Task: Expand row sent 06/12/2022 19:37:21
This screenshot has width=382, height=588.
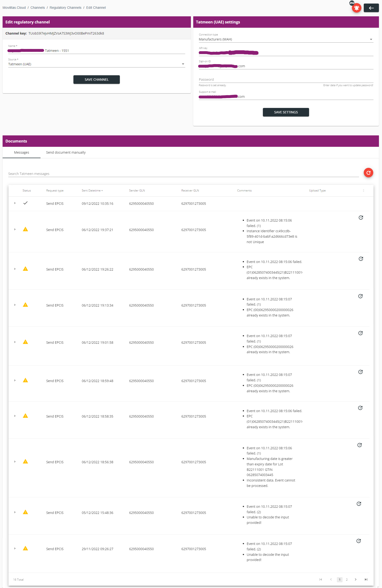Action: coord(15,230)
